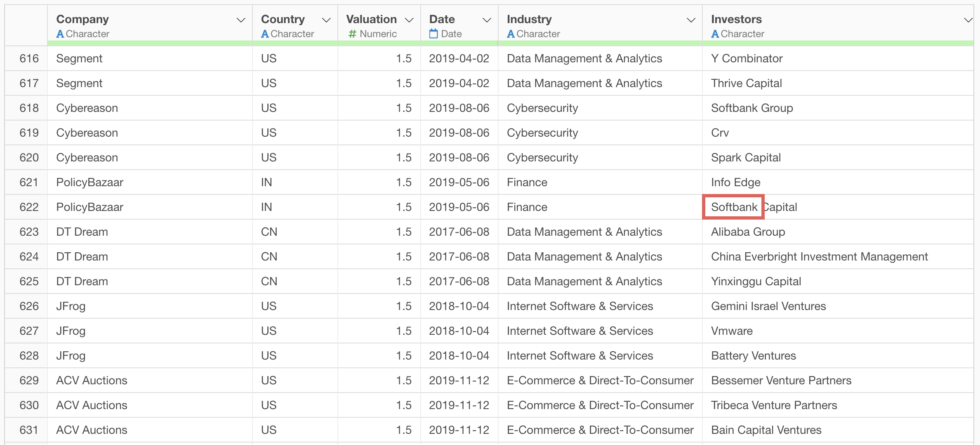
Task: Click the Crv investor cell
Action: click(838, 133)
